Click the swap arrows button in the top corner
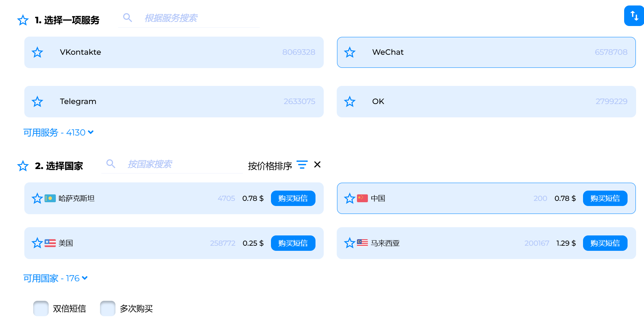Viewport: 644px width, 322px height. click(634, 16)
